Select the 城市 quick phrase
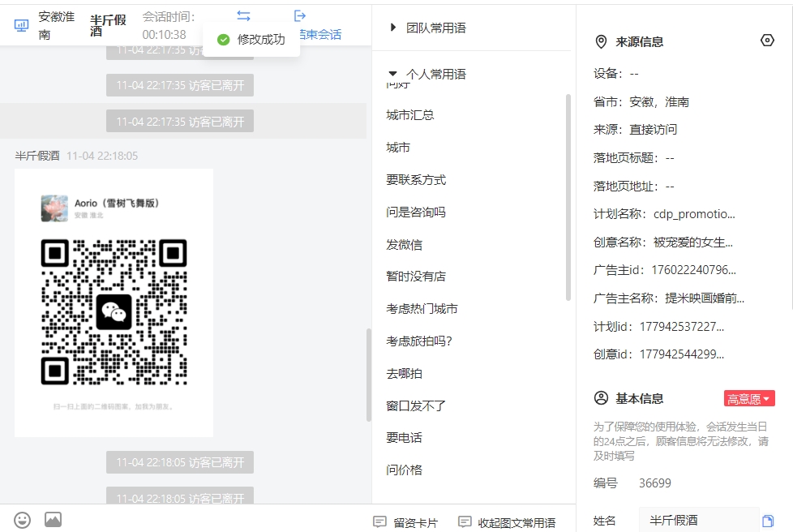793x532 pixels. [x=398, y=148]
